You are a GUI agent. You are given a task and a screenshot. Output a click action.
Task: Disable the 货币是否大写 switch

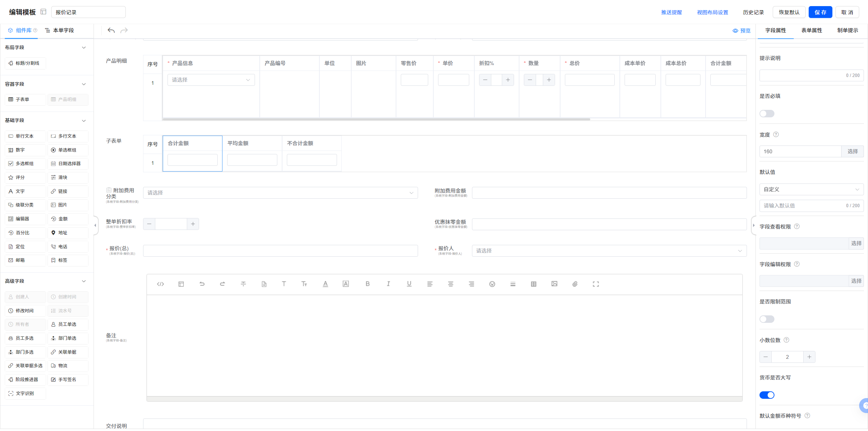[x=767, y=395]
